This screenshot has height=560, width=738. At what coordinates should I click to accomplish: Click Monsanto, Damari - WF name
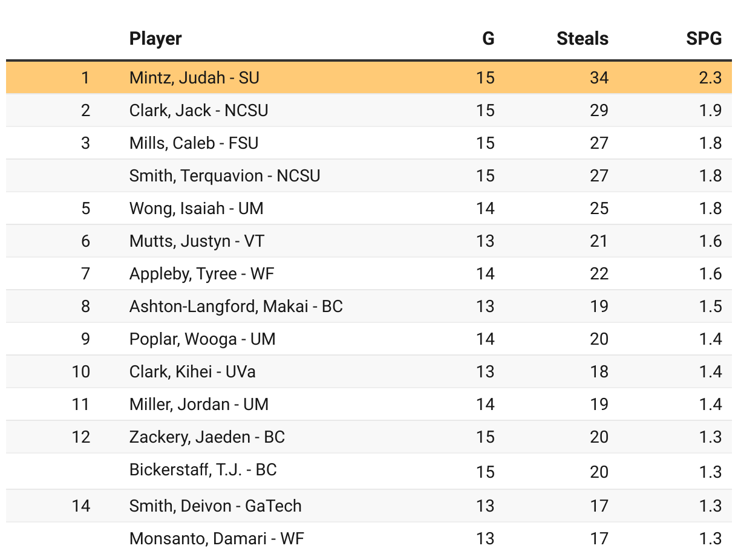click(x=217, y=538)
